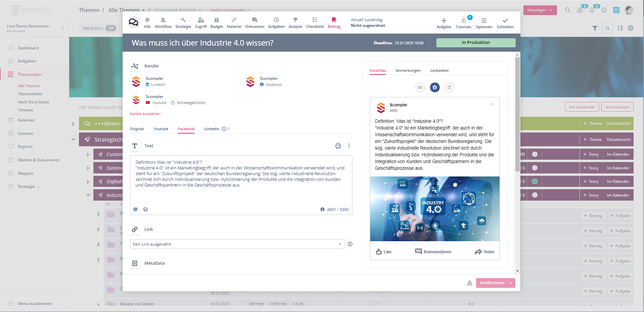Toggle status circle in the Industrie row

click(535, 195)
